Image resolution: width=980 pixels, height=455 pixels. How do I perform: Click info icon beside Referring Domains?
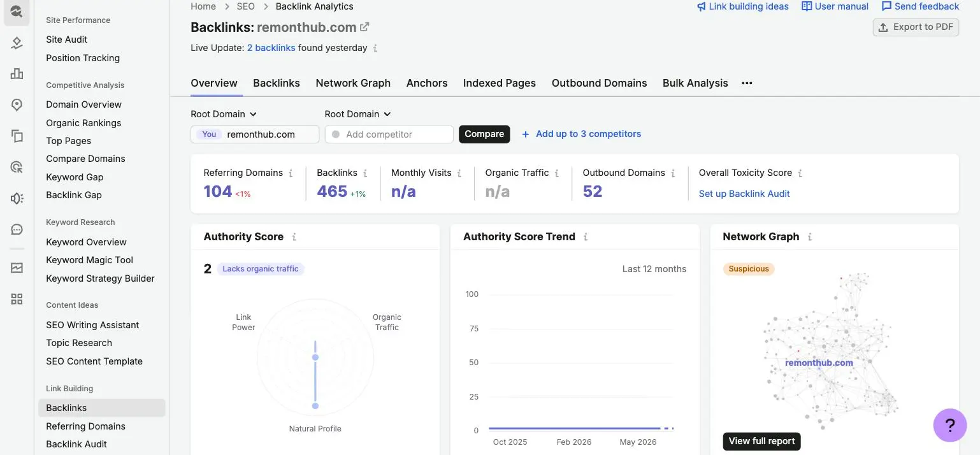point(291,173)
